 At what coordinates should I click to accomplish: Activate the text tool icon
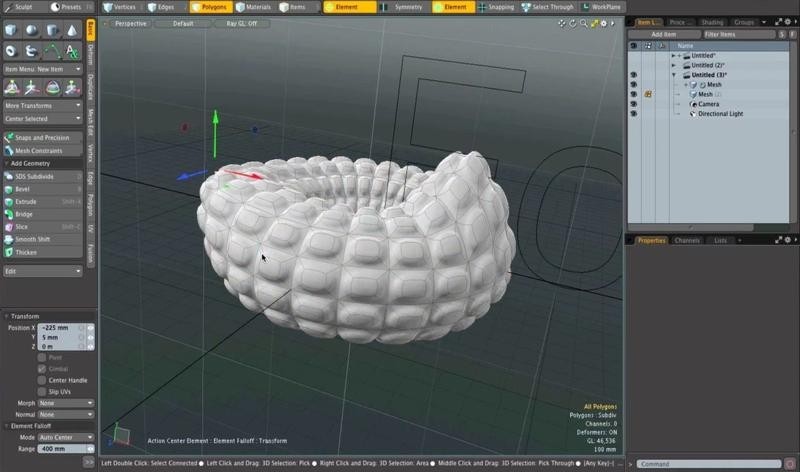[x=73, y=51]
